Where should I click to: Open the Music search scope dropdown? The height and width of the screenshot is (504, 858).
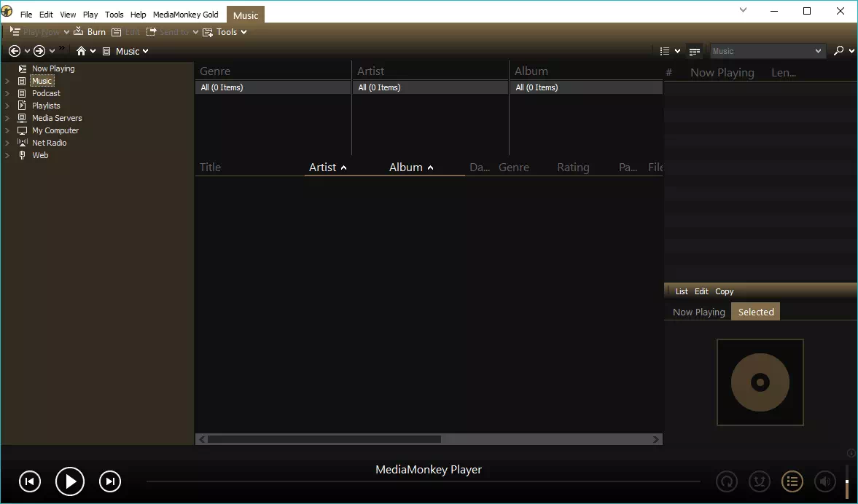tap(767, 51)
